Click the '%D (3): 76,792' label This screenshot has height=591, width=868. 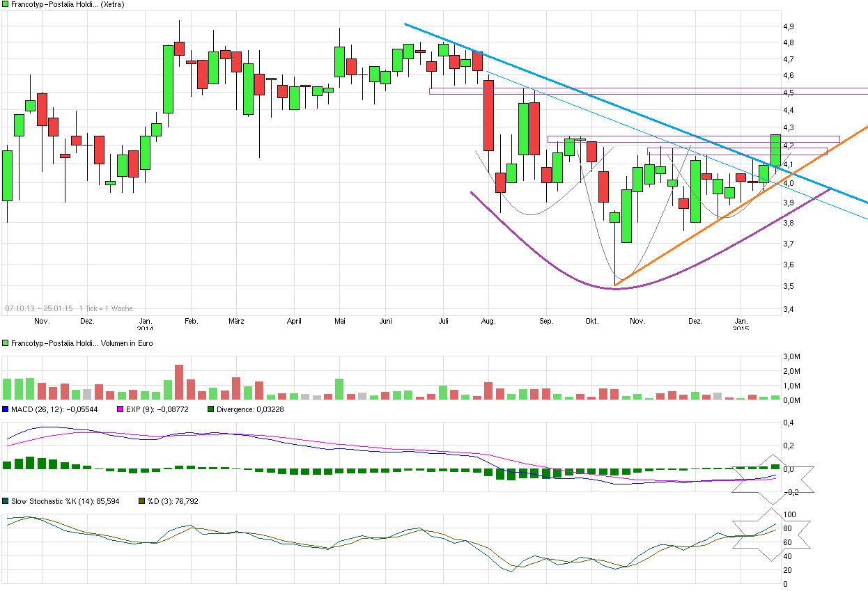tap(173, 501)
